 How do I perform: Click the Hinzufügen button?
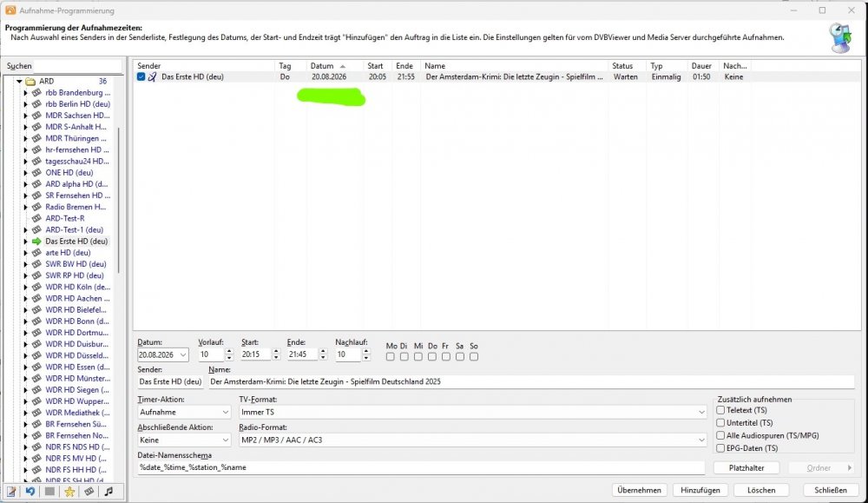tap(700, 490)
